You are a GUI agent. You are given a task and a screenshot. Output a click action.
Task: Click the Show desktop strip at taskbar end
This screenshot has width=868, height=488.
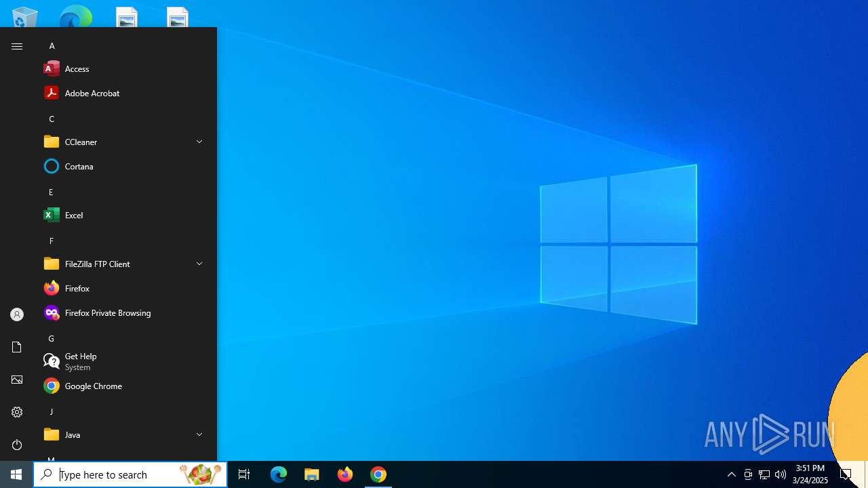coord(866,474)
